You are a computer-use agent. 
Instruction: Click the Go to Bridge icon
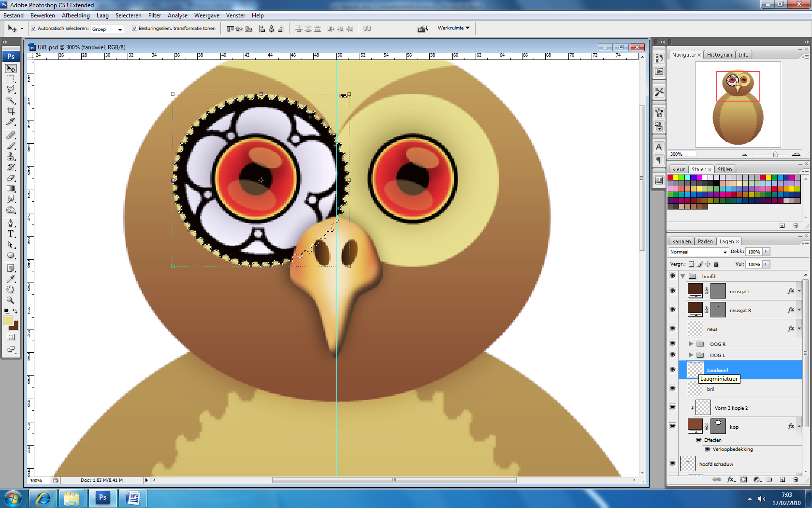coord(423,29)
